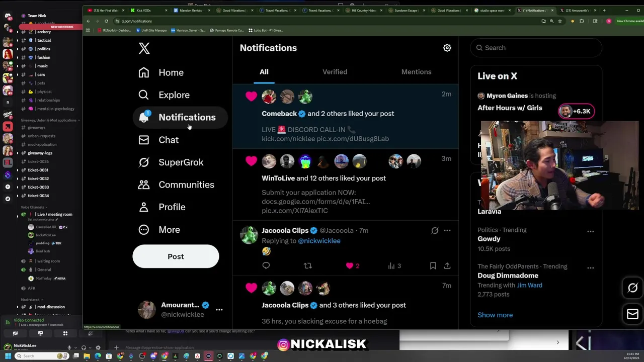Viewport: 644px width, 362px height.
Task: Open floating messages envelope button
Action: 632,314
